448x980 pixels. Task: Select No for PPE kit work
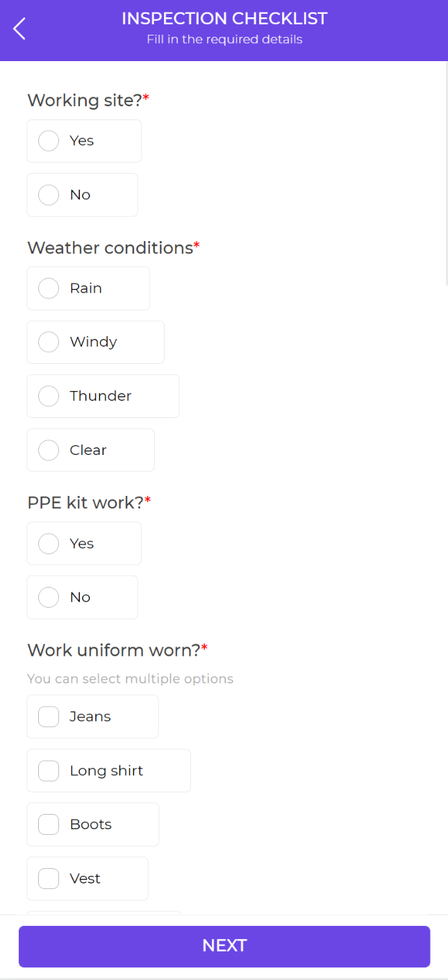[x=49, y=597]
